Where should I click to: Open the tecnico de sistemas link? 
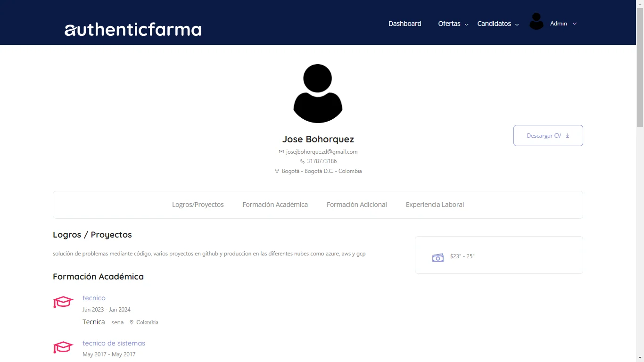tap(114, 343)
